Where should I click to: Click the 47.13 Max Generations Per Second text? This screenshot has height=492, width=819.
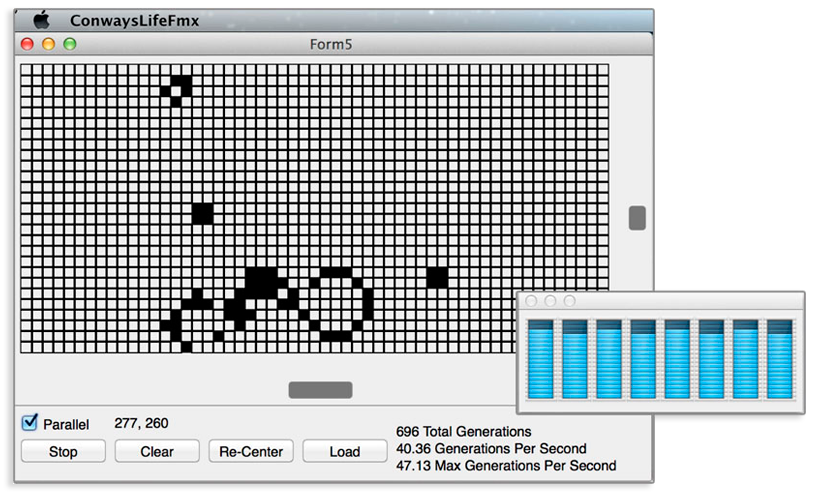[x=506, y=465]
